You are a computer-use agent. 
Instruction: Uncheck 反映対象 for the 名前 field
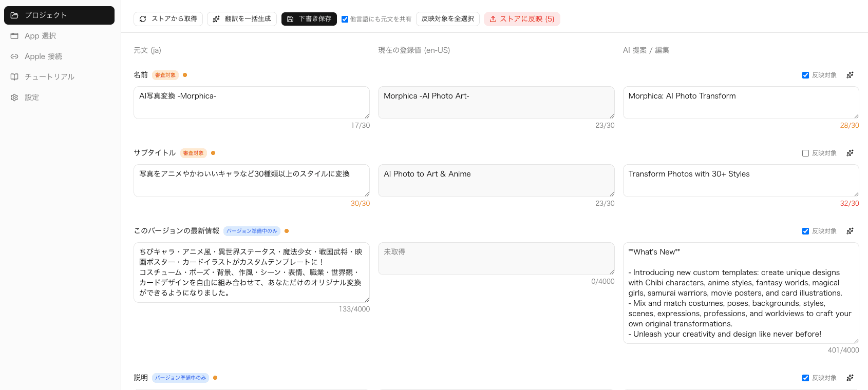[805, 75]
